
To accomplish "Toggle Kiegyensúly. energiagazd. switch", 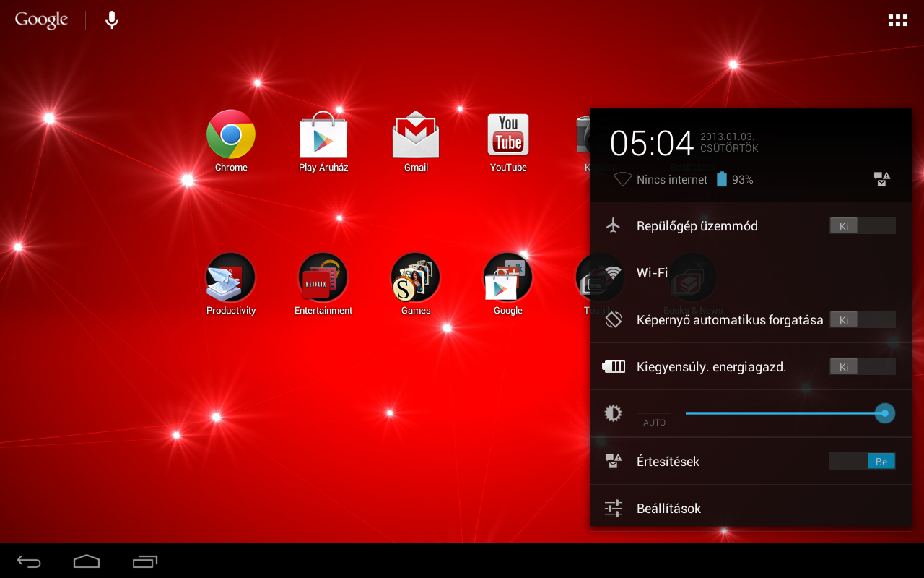I will [x=863, y=366].
